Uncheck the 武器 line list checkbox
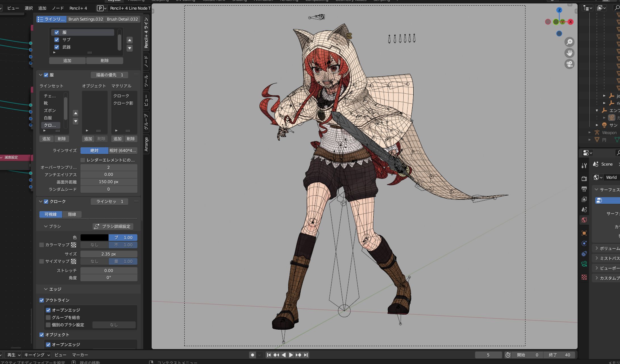Image resolution: width=620 pixels, height=364 pixels. [57, 47]
